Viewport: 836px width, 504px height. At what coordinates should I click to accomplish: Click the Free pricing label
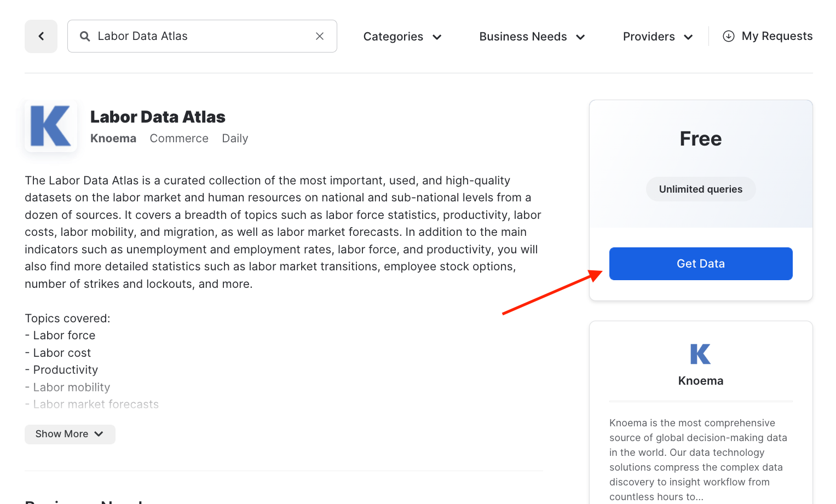pyautogui.click(x=700, y=139)
